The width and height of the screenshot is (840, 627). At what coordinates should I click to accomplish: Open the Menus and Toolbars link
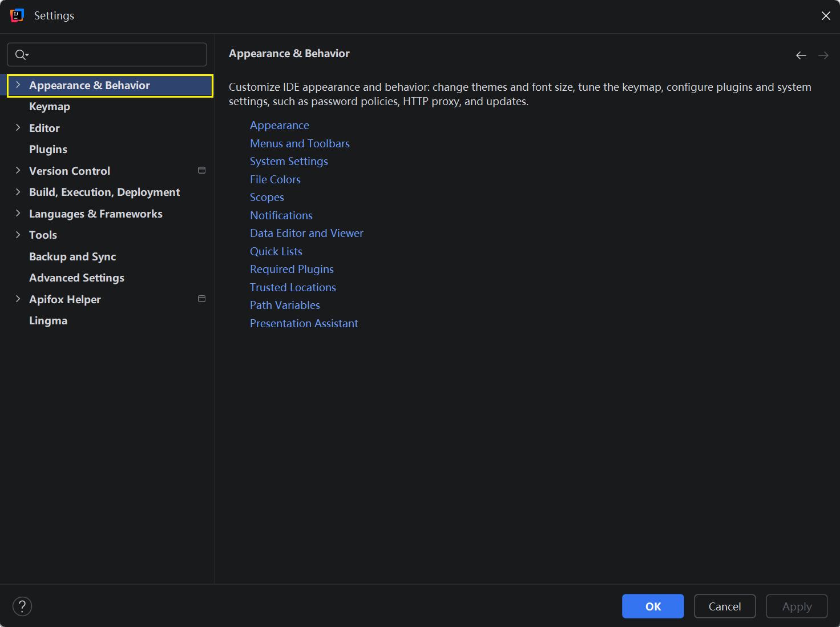pyautogui.click(x=300, y=143)
